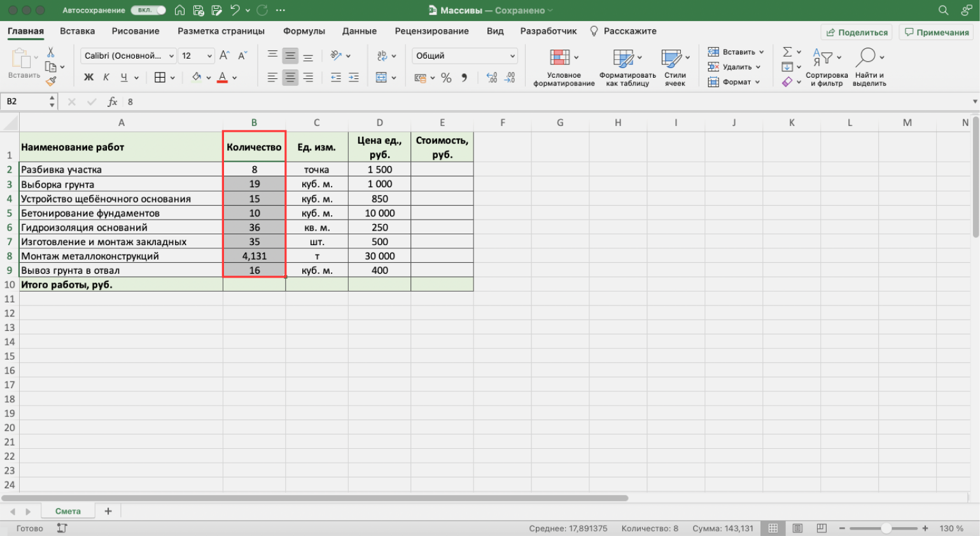Click the Clear eraser icon
The height and width of the screenshot is (536, 980).
pos(787,81)
